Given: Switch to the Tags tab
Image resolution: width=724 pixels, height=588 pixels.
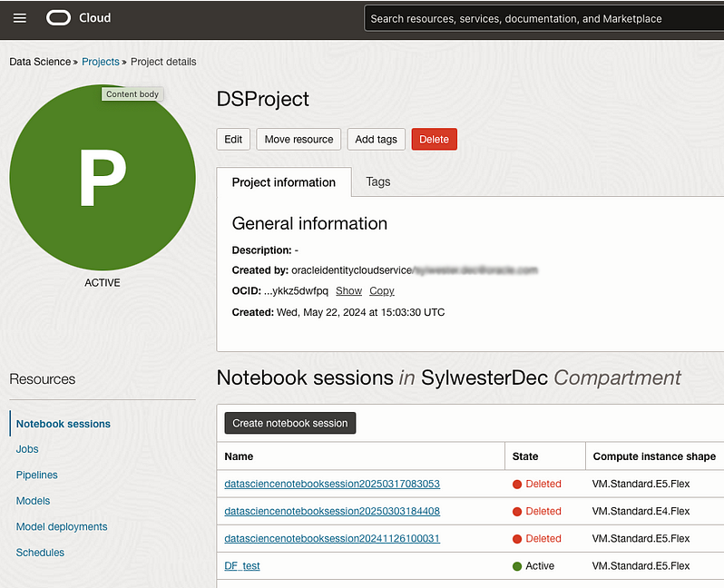Looking at the screenshot, I should (x=378, y=181).
